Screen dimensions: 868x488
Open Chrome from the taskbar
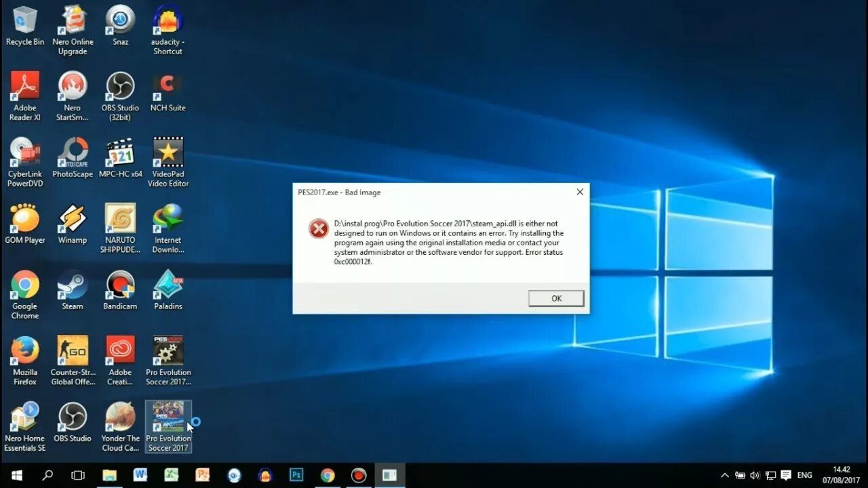click(x=328, y=475)
